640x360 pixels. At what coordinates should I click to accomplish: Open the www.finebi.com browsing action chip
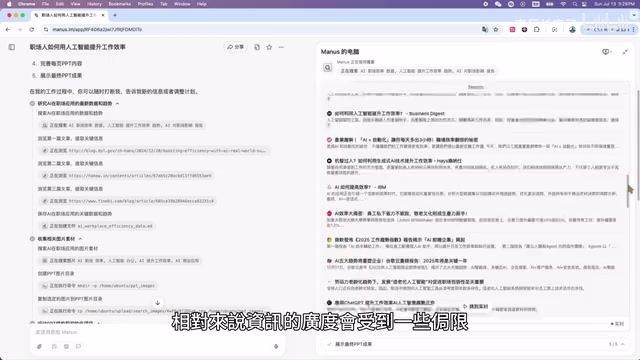[128, 201]
